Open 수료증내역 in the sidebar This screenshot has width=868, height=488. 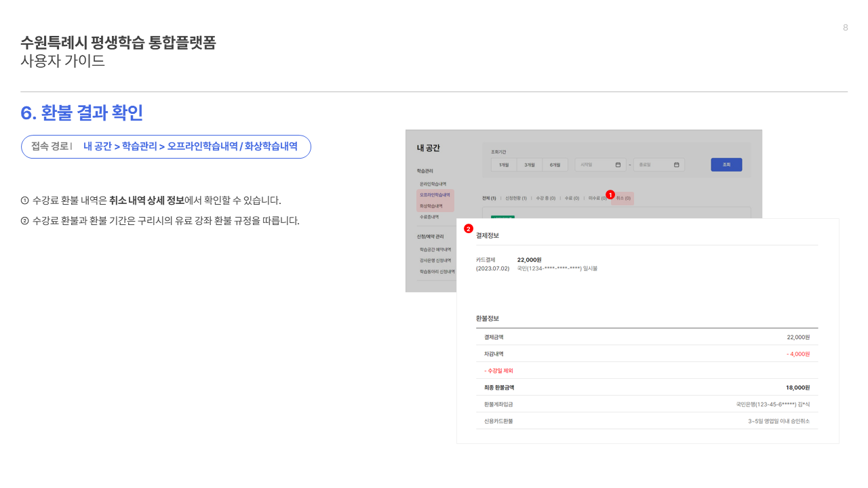coord(429,217)
